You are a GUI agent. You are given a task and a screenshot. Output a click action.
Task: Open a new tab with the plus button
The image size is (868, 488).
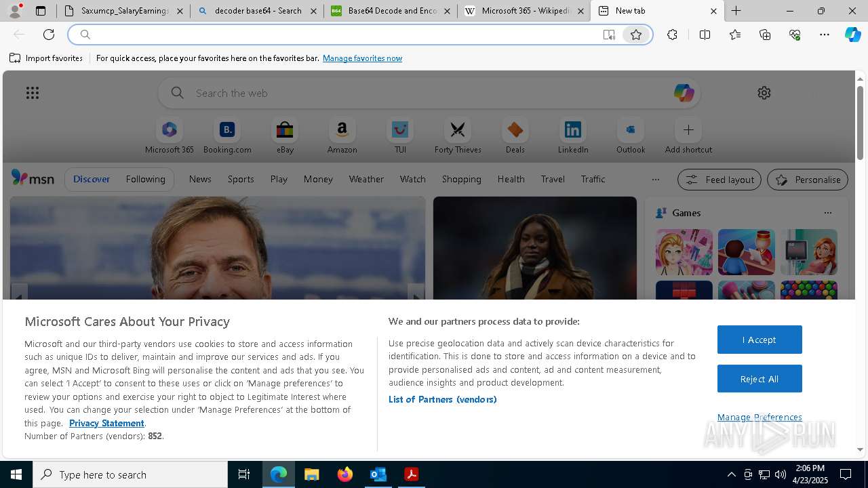tap(736, 11)
